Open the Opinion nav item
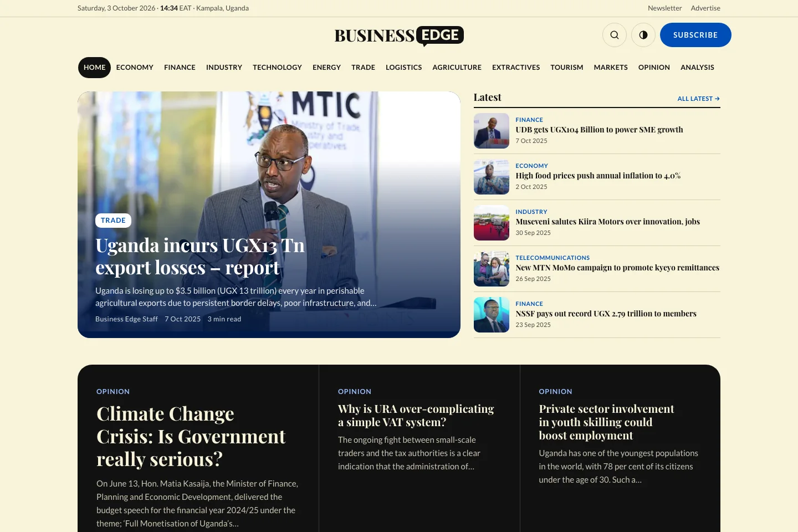The height and width of the screenshot is (532, 798). 654,68
